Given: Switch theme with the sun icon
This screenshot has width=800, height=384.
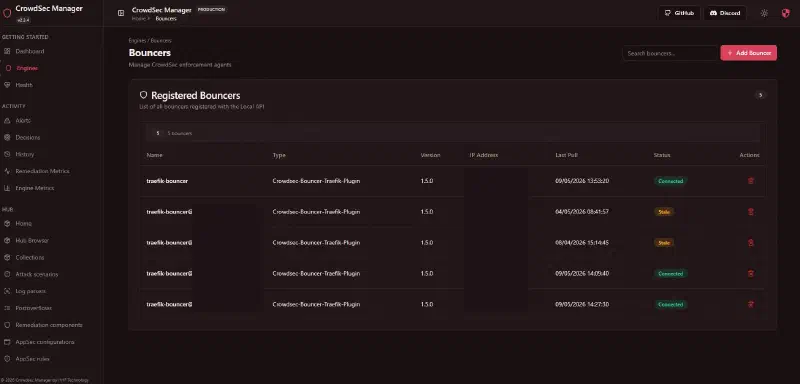Looking at the screenshot, I should coord(764,13).
